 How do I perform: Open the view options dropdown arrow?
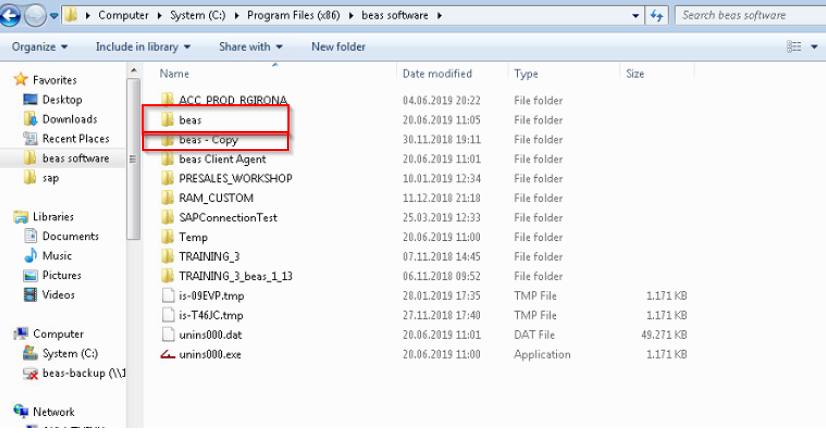tap(814, 47)
